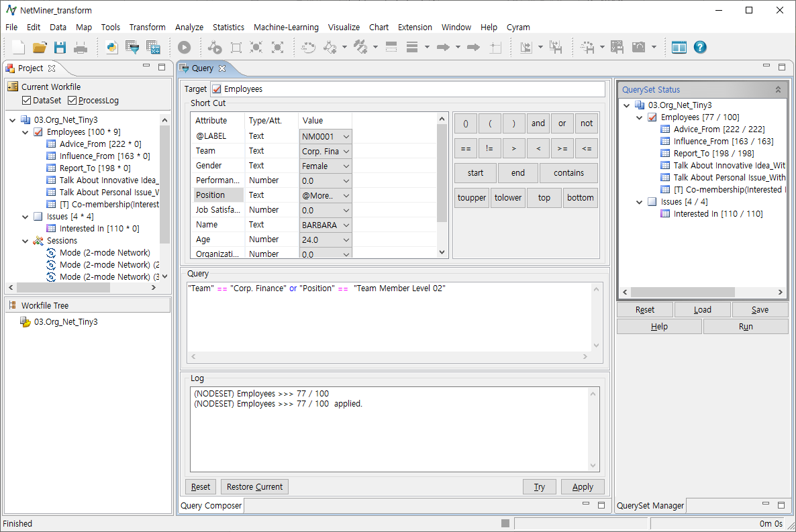
Task: Click Run in QuerySet Manager
Action: pos(746,327)
